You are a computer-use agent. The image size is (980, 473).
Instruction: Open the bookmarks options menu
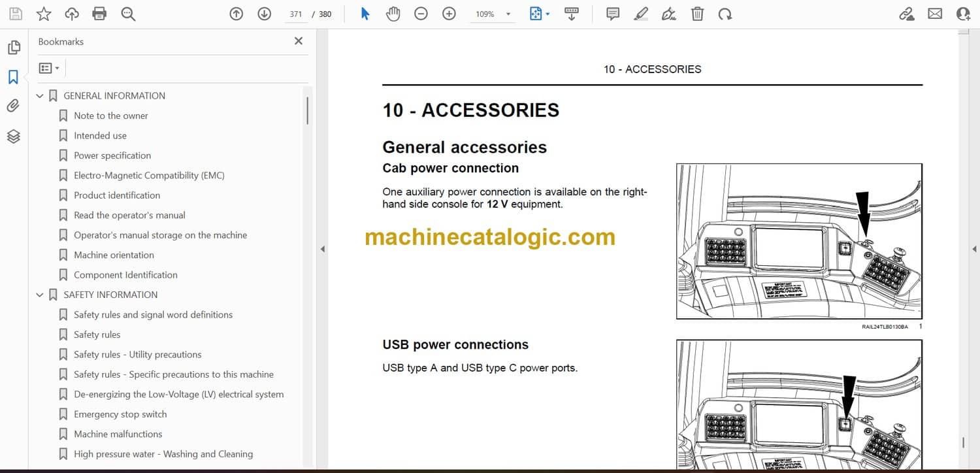[49, 68]
